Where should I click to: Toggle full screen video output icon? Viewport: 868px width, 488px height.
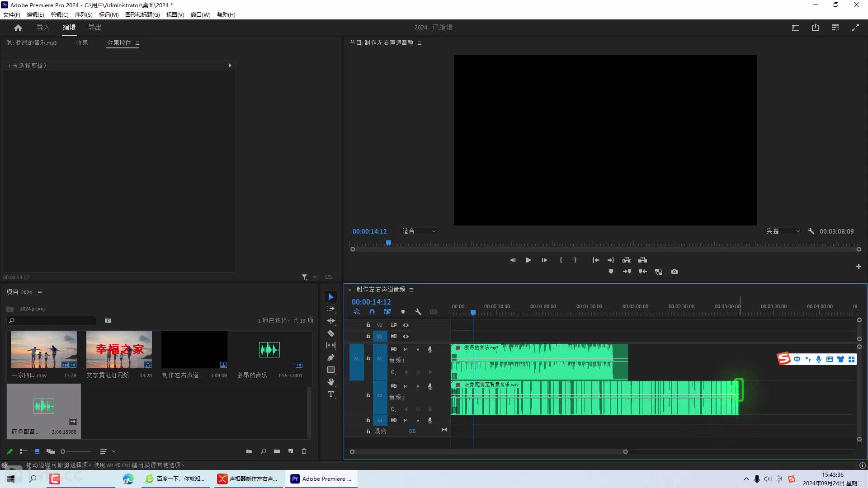(855, 28)
